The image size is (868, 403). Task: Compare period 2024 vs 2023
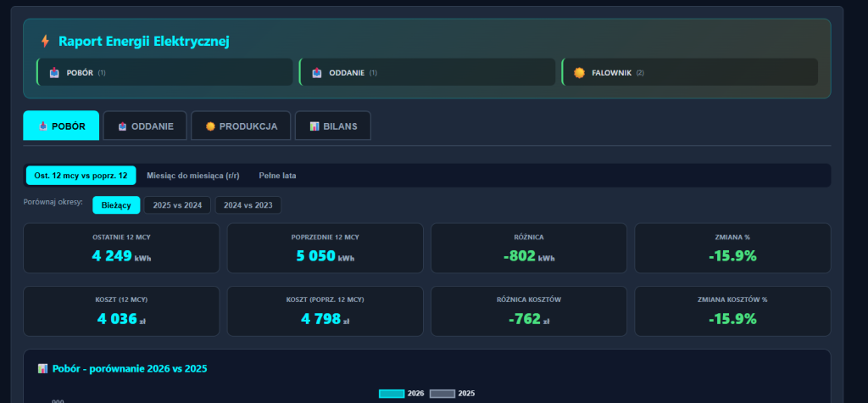(248, 205)
